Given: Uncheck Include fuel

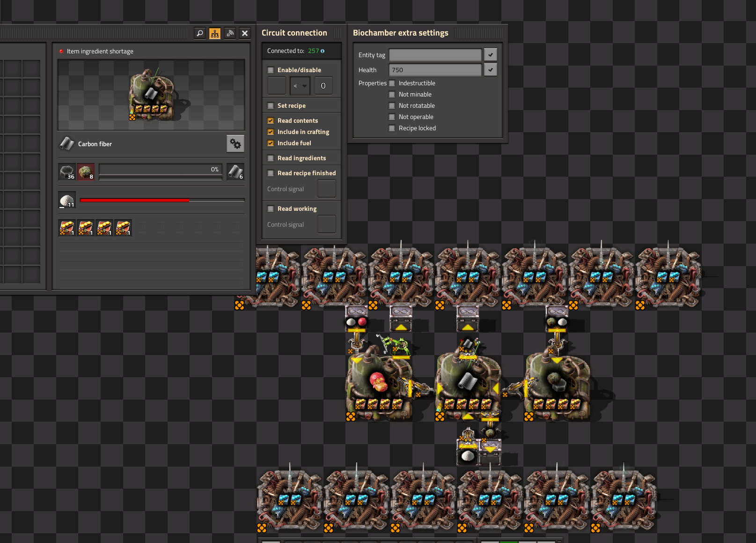Looking at the screenshot, I should coord(271,143).
